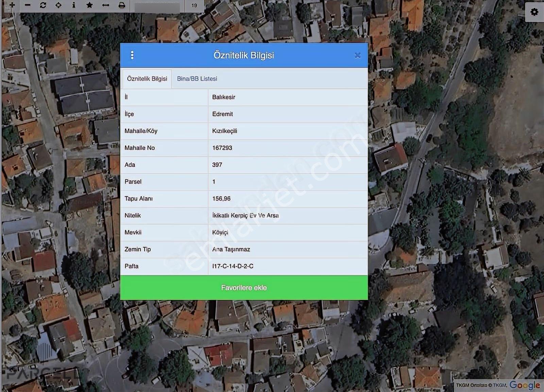Click the Favorilere ekle button

tap(244, 287)
